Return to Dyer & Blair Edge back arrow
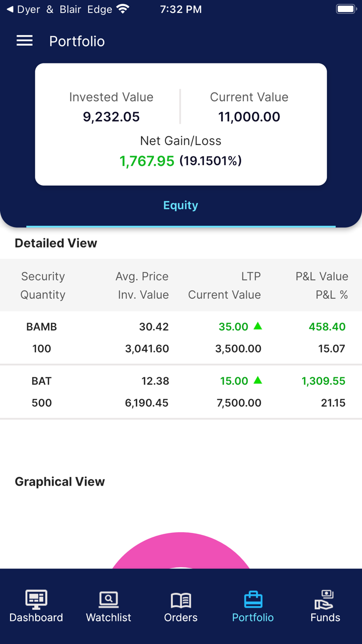 point(10,9)
